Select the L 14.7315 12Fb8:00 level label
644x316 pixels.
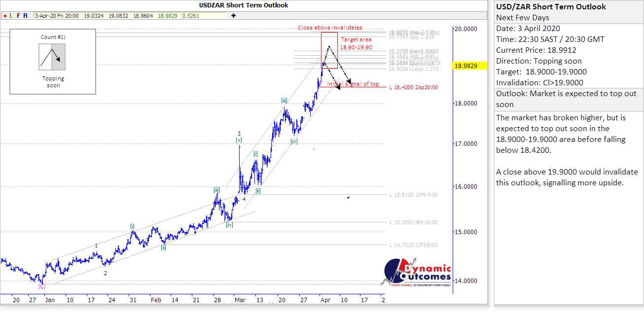413,245
